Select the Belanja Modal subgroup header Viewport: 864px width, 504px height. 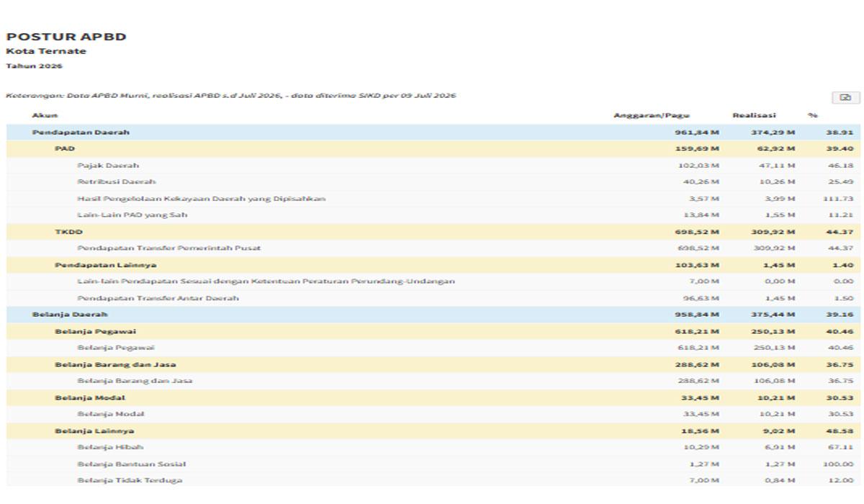pos(433,397)
